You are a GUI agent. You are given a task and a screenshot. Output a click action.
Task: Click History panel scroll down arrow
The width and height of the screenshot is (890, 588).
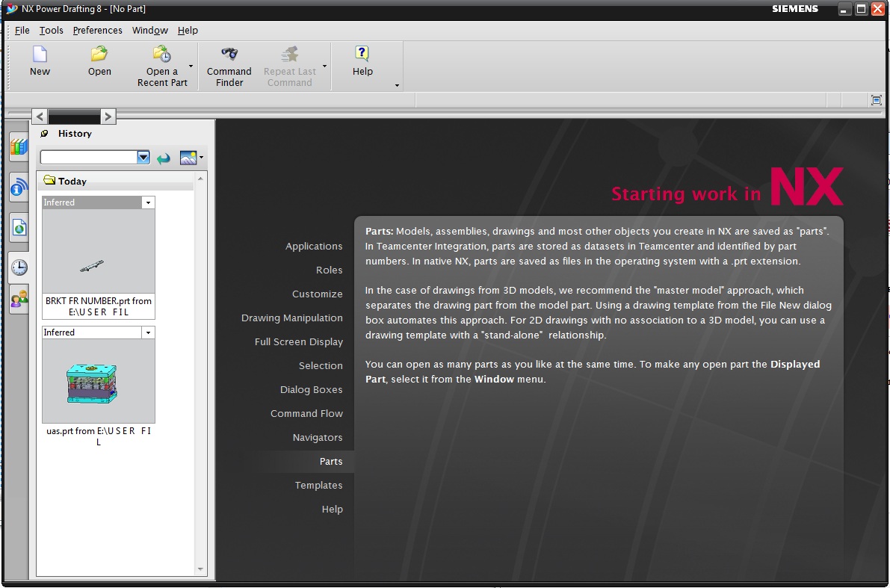pos(200,569)
